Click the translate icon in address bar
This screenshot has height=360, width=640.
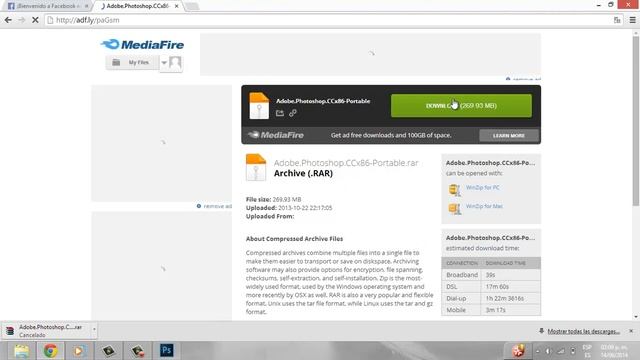point(617,20)
